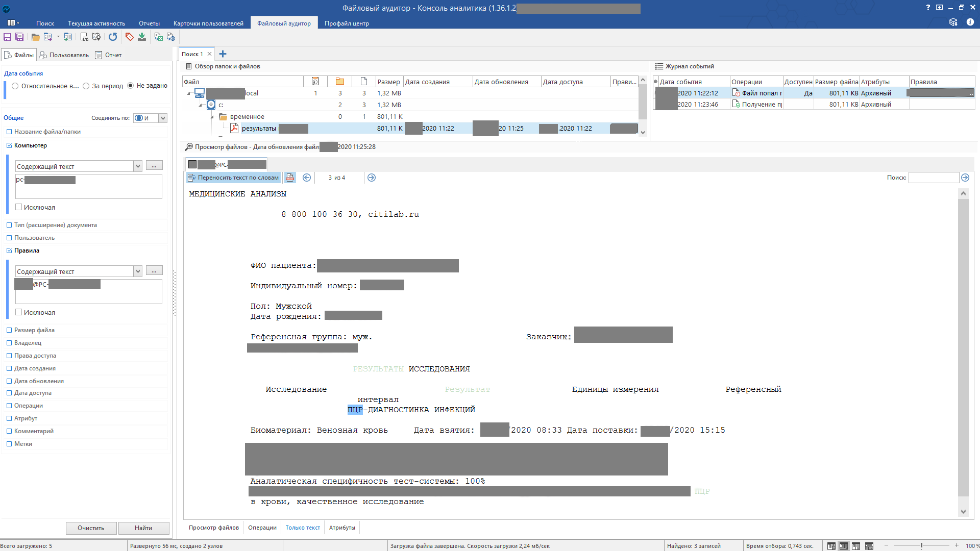Image resolution: width=980 pixels, height=551 pixels.
Task: Check 'Исключая' under Компьютер filter
Action: (x=19, y=207)
